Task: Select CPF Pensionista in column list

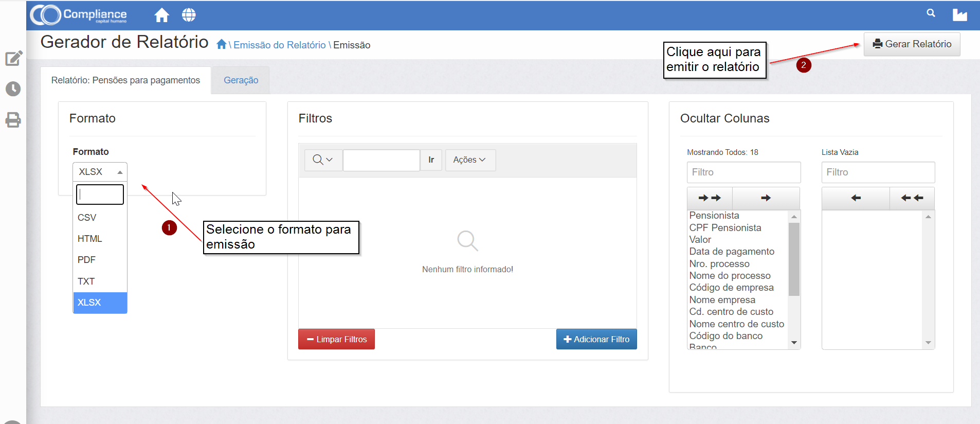Action: pyautogui.click(x=725, y=227)
